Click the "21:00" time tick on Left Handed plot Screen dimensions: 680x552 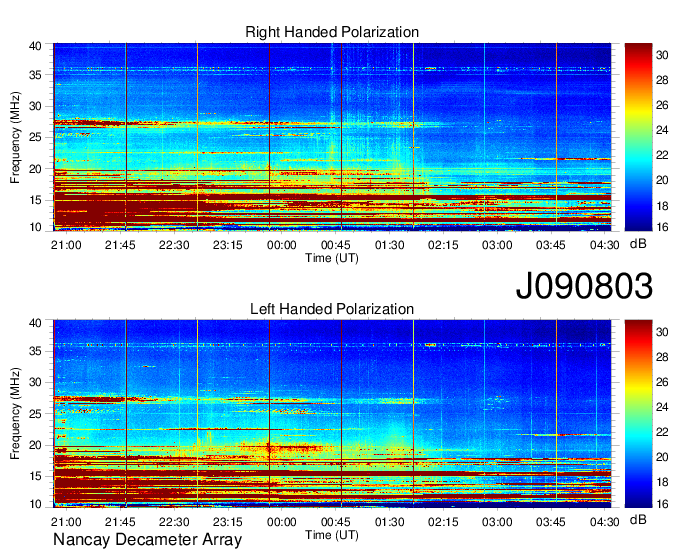(x=66, y=522)
